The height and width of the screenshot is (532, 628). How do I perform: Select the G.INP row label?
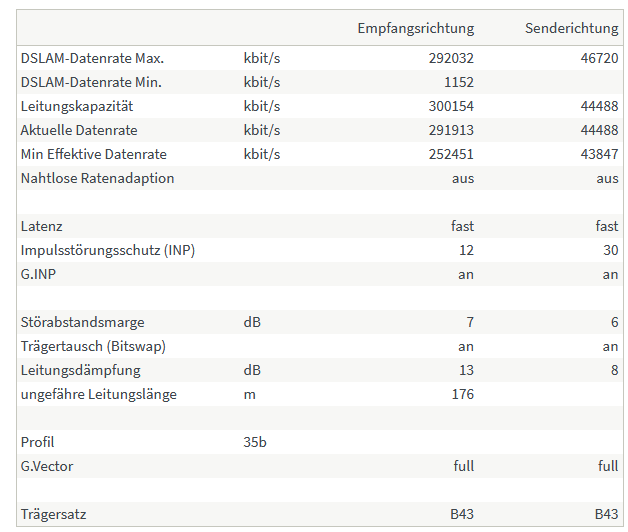pyautogui.click(x=38, y=275)
